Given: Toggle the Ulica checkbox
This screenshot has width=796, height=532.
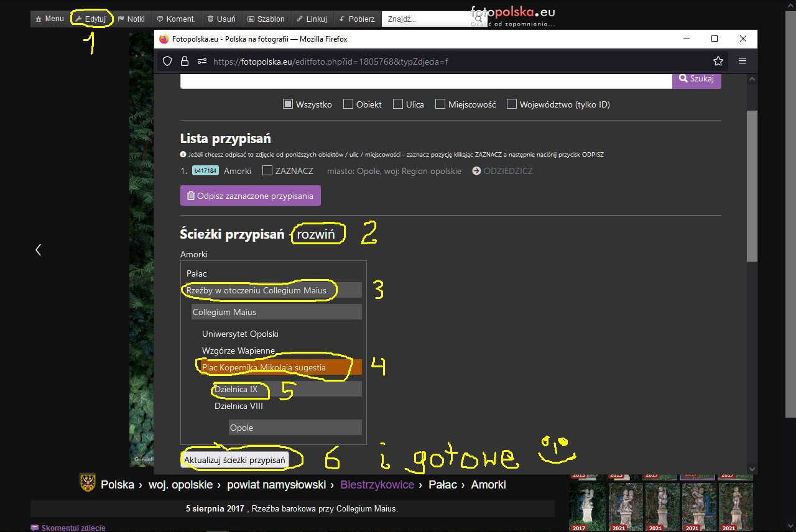Looking at the screenshot, I should [398, 104].
